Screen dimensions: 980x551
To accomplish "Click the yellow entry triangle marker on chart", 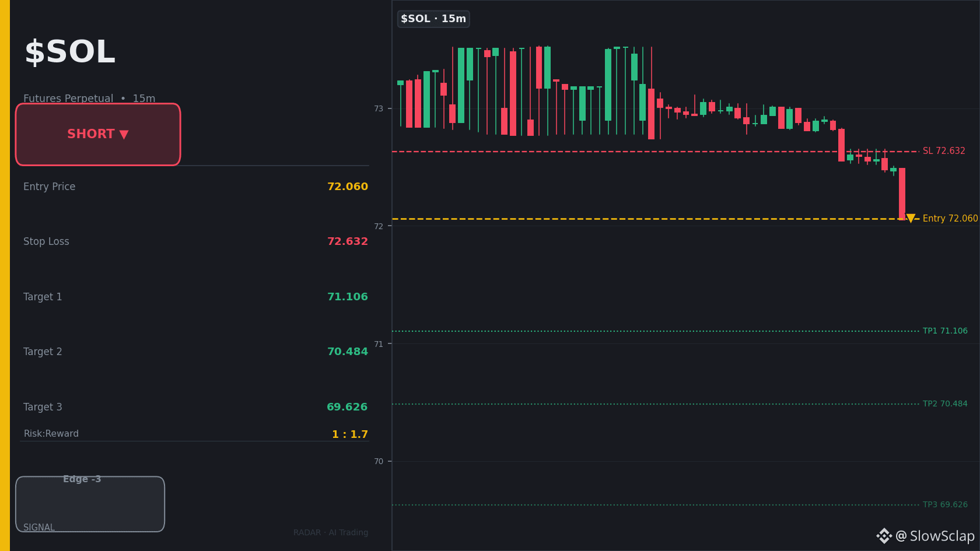I will coord(911,218).
